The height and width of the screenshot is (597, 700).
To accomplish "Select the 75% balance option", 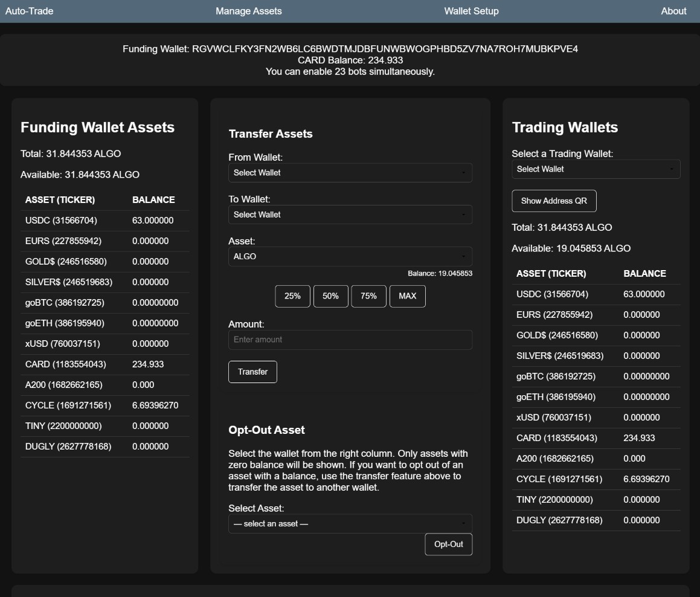I will [x=369, y=296].
